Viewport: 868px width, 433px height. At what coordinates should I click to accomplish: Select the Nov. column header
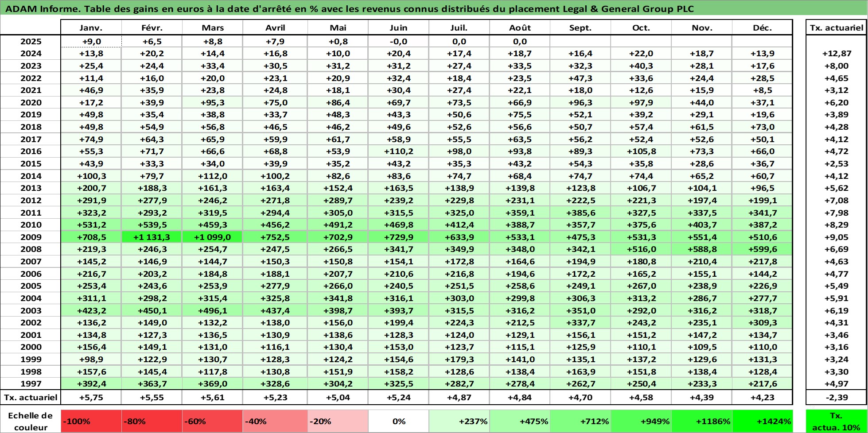(702, 27)
